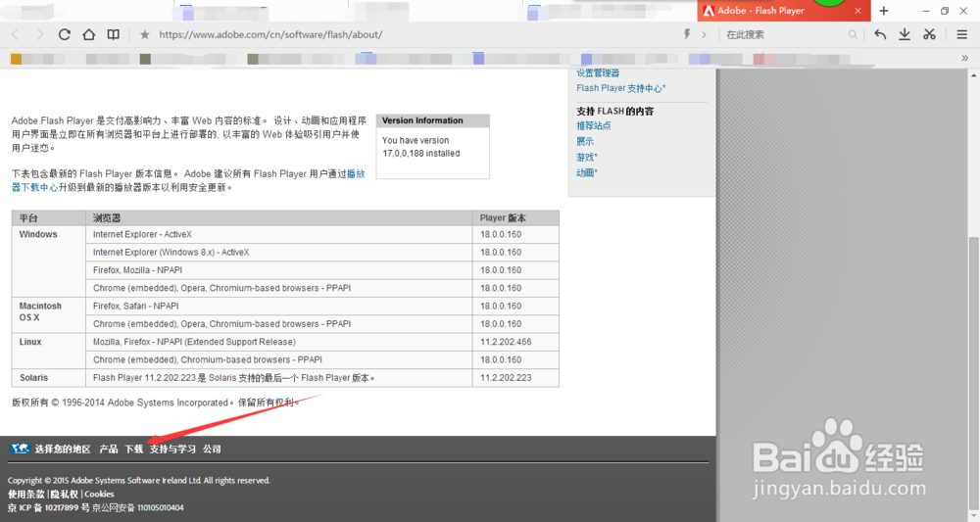
Task: Open the reading mode book icon
Action: click(113, 35)
